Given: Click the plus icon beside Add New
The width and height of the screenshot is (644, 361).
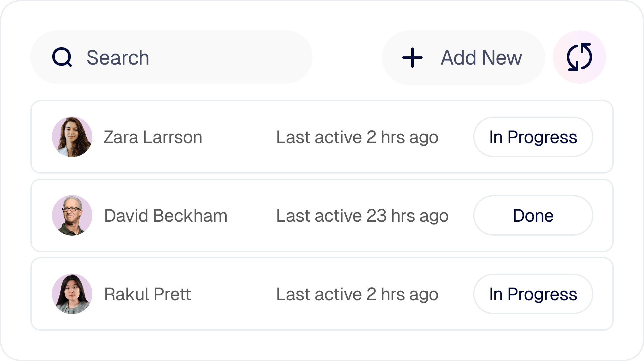Looking at the screenshot, I should tap(412, 58).
